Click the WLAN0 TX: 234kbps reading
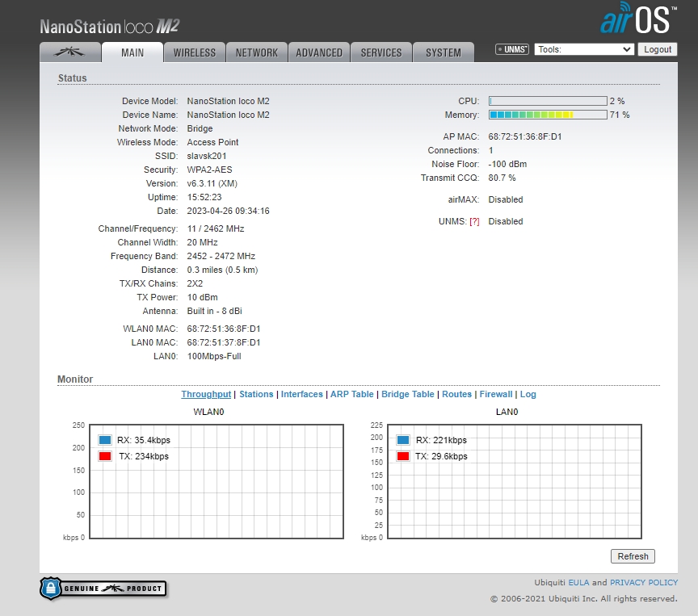This screenshot has width=698, height=616. click(143, 456)
